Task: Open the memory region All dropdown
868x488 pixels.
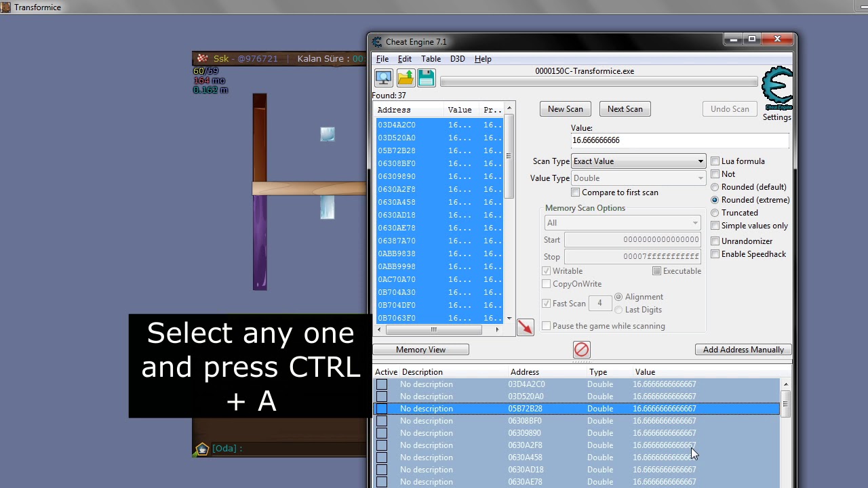Action: [x=623, y=223]
